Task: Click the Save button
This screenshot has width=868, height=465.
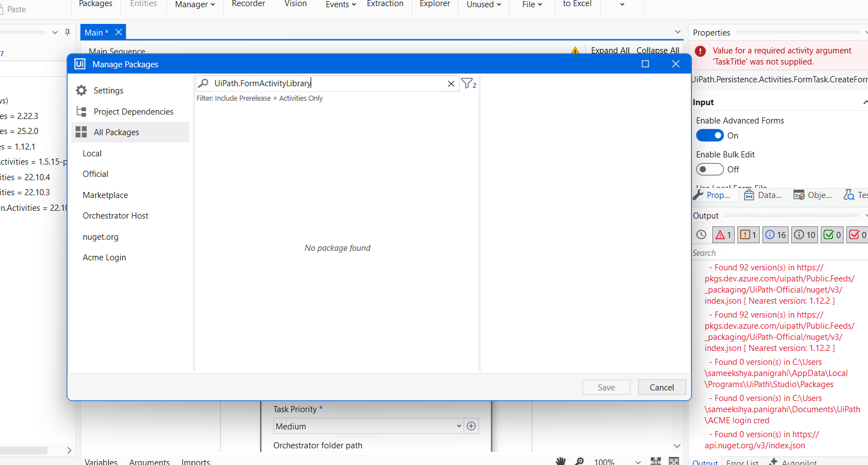Action: 606,387
